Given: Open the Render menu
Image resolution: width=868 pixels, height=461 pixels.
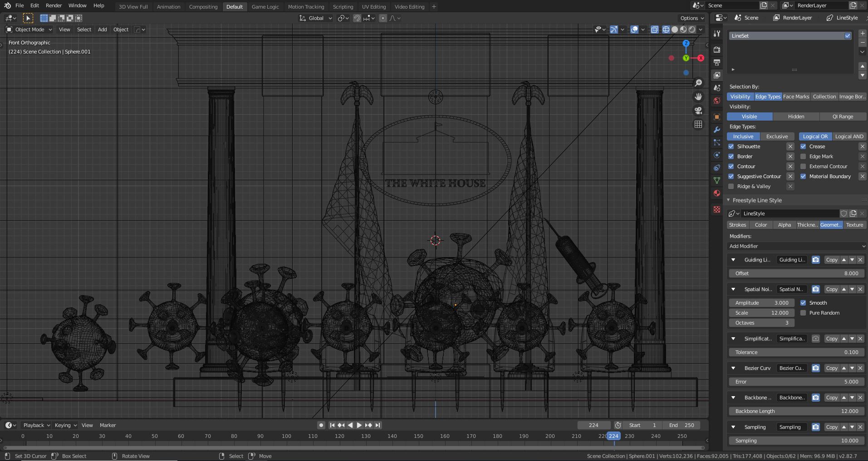Looking at the screenshot, I should coord(54,5).
